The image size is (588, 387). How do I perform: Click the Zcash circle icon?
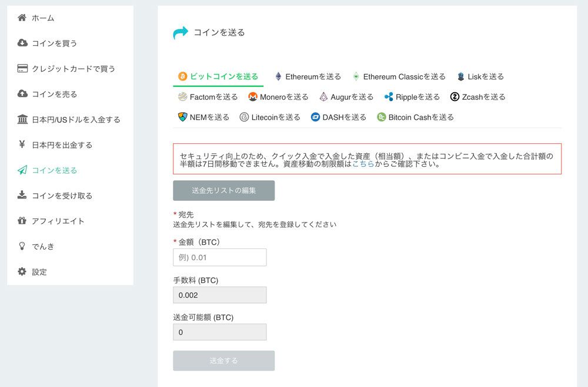click(455, 97)
